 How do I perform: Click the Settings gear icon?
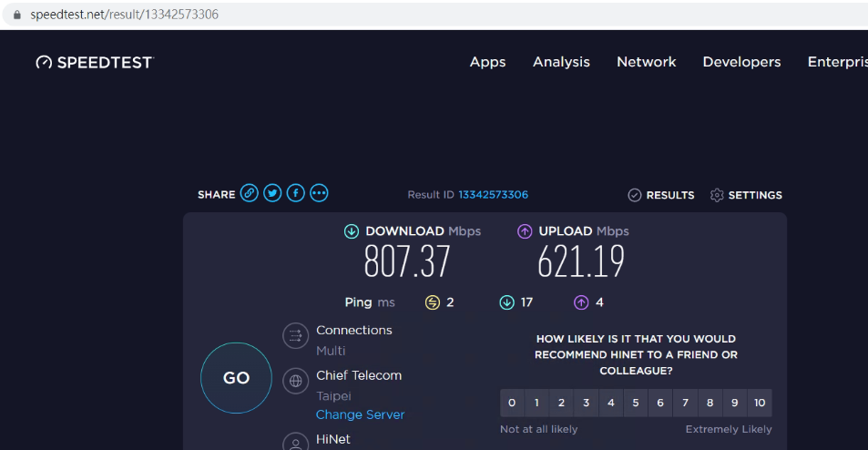[717, 195]
